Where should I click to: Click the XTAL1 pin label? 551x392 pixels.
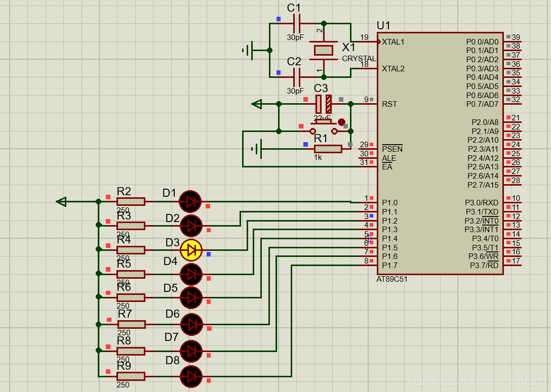coord(393,42)
